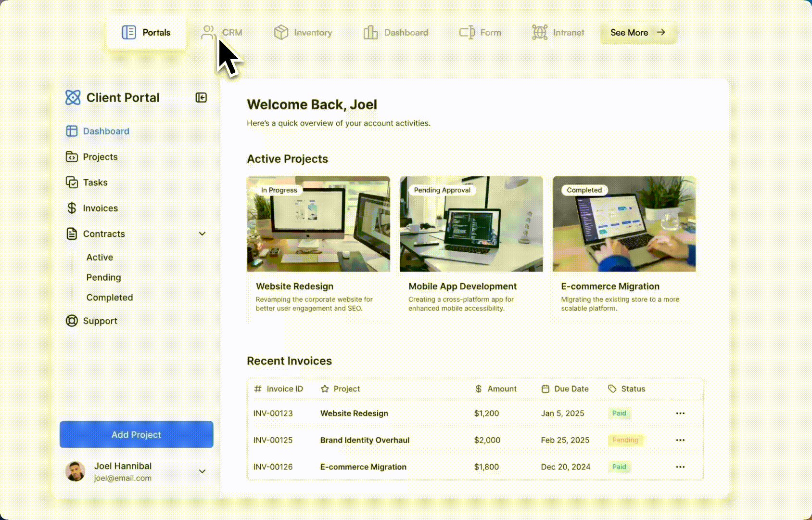Switch to the Portals tab
The image size is (812, 520).
(146, 32)
